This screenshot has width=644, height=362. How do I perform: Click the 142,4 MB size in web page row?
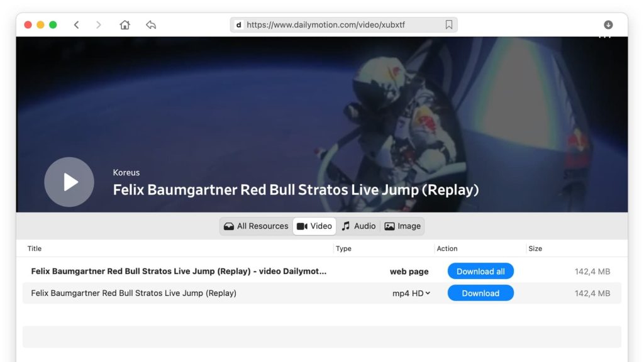click(592, 271)
